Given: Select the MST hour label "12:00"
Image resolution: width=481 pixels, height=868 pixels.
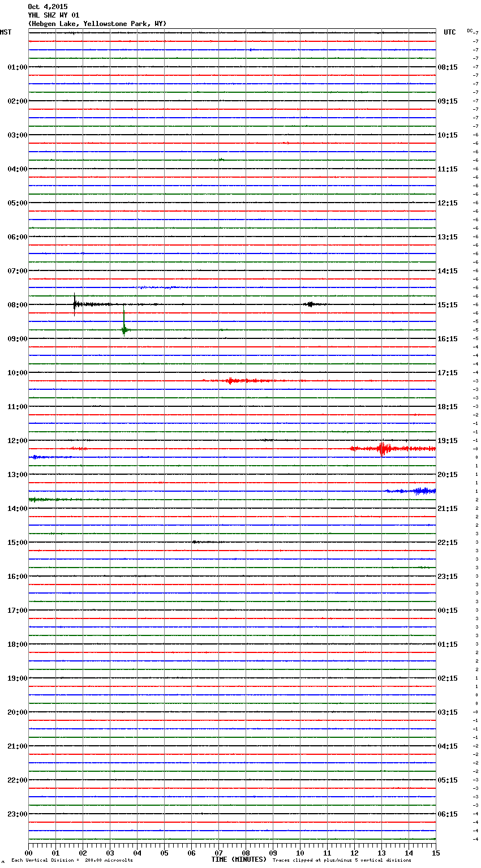Looking at the screenshot, I should click(18, 441).
